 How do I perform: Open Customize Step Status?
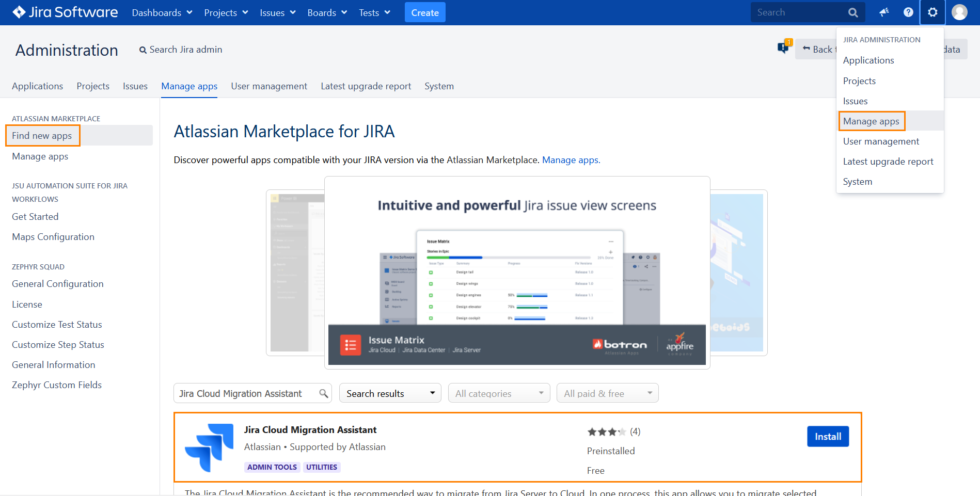pyautogui.click(x=58, y=345)
